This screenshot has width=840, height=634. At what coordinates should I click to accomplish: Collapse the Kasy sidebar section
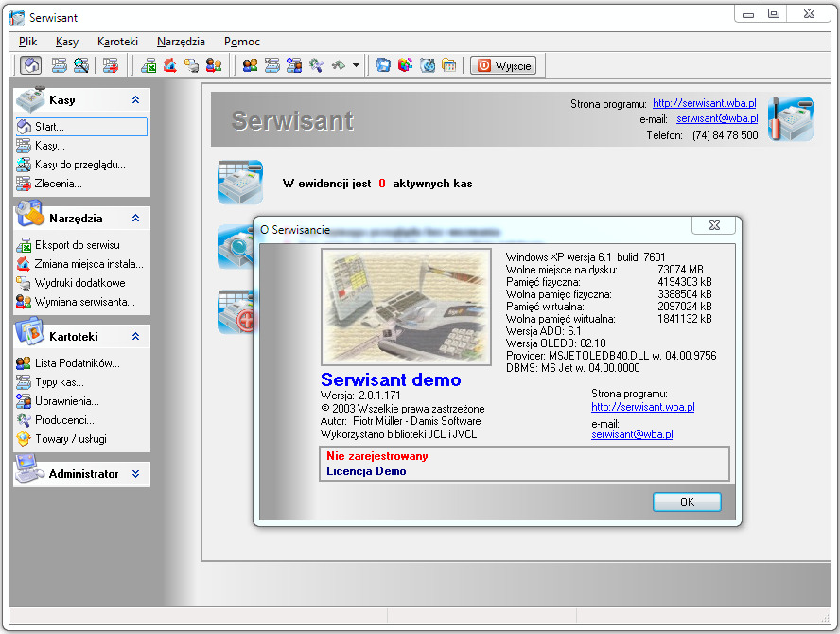(x=135, y=99)
